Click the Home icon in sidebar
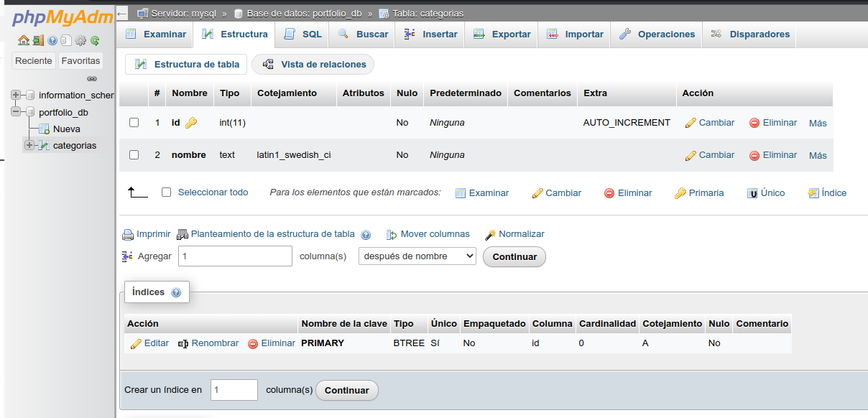The width and height of the screenshot is (868, 418). pos(23,40)
